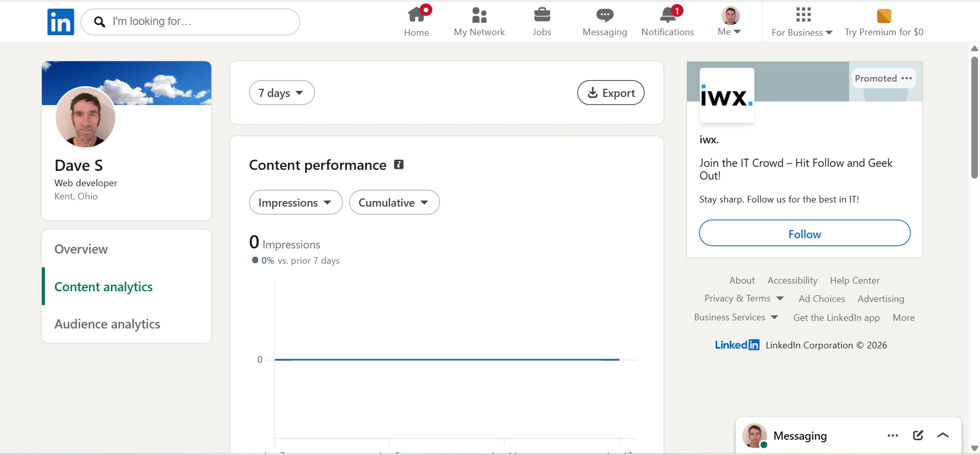
Task: Open the Impressions metric dropdown
Action: (296, 203)
